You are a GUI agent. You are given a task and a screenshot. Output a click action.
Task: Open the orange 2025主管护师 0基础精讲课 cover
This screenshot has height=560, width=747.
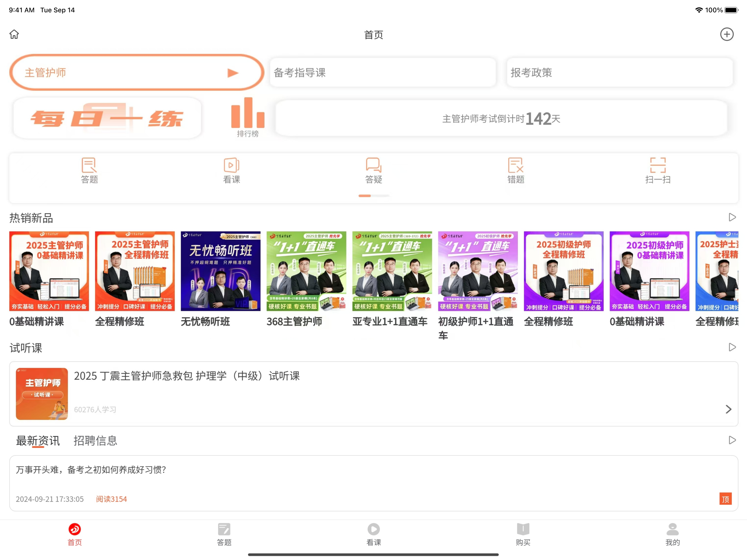(x=49, y=271)
